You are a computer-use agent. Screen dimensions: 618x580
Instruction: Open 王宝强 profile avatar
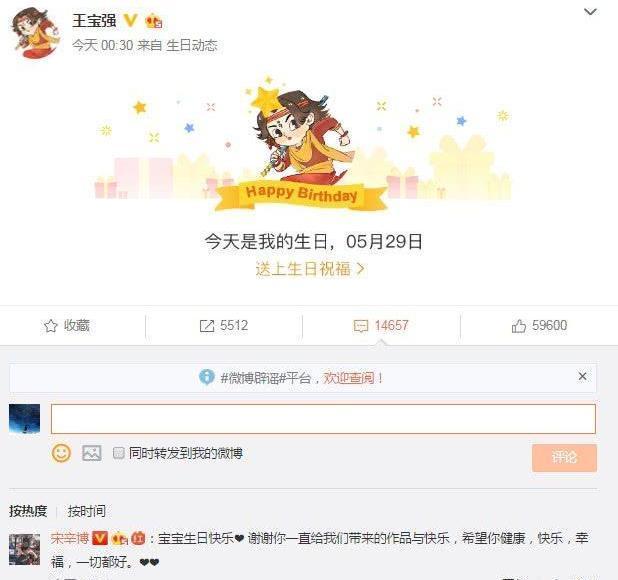pyautogui.click(x=35, y=33)
